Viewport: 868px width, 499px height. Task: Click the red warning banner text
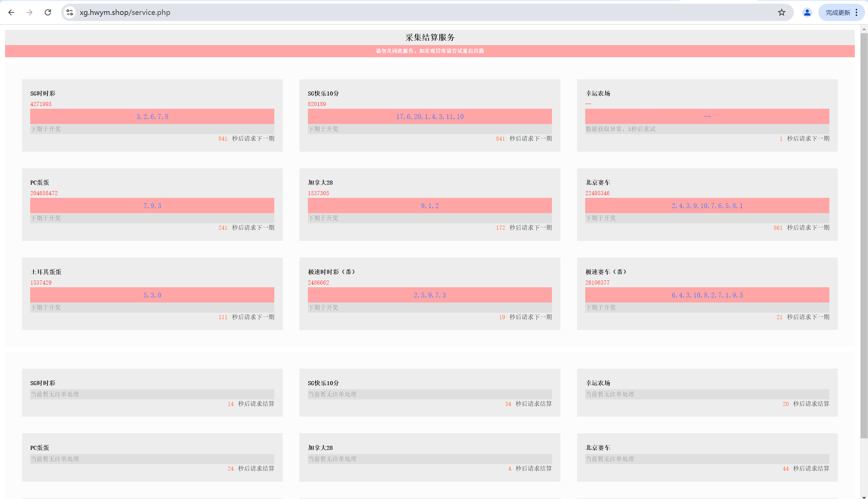coord(430,51)
